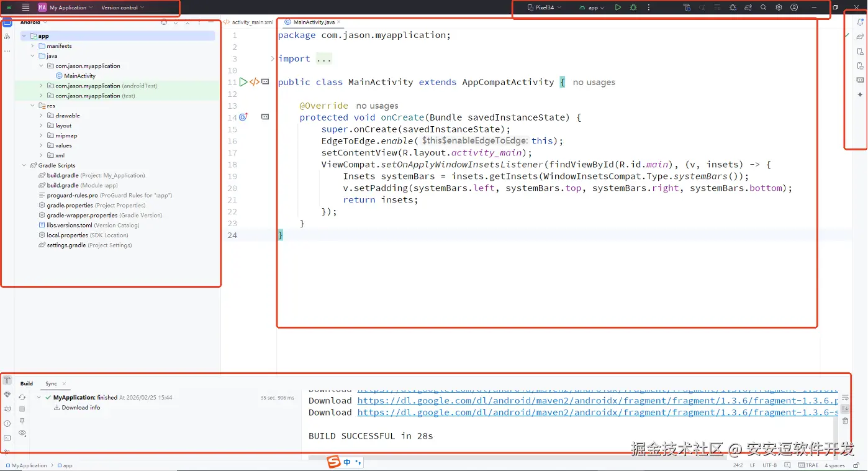The image size is (868, 471).
Task: Click app breadcrumb in status bar
Action: coord(65,465)
